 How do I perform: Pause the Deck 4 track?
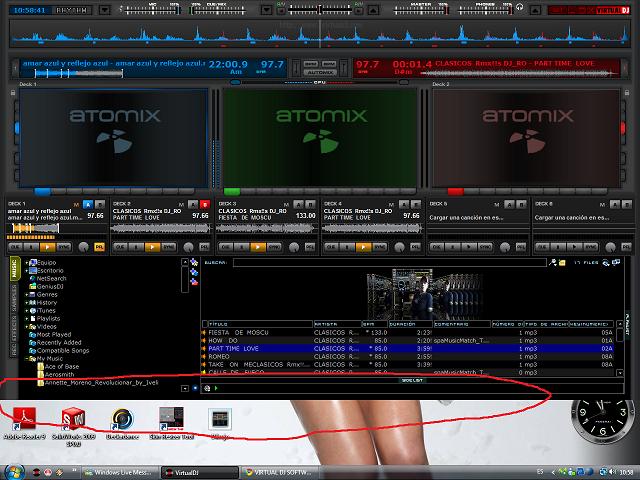347,247
